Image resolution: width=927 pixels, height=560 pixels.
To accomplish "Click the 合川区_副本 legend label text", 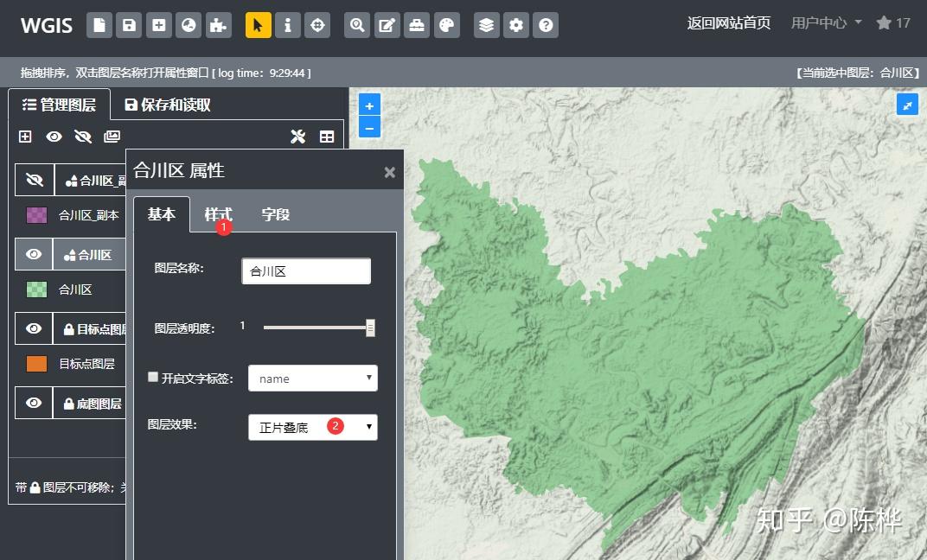I will click(x=89, y=215).
